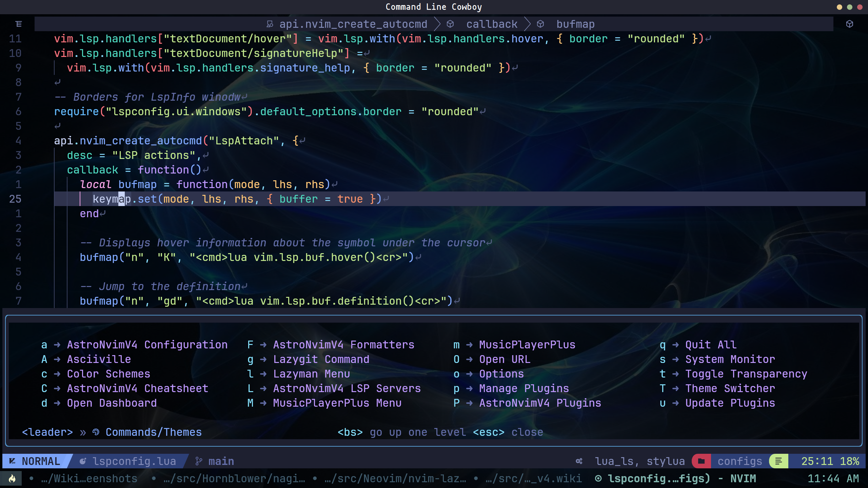Click the bufmap breadcrumb label
The width and height of the screenshot is (868, 488).
click(x=575, y=24)
